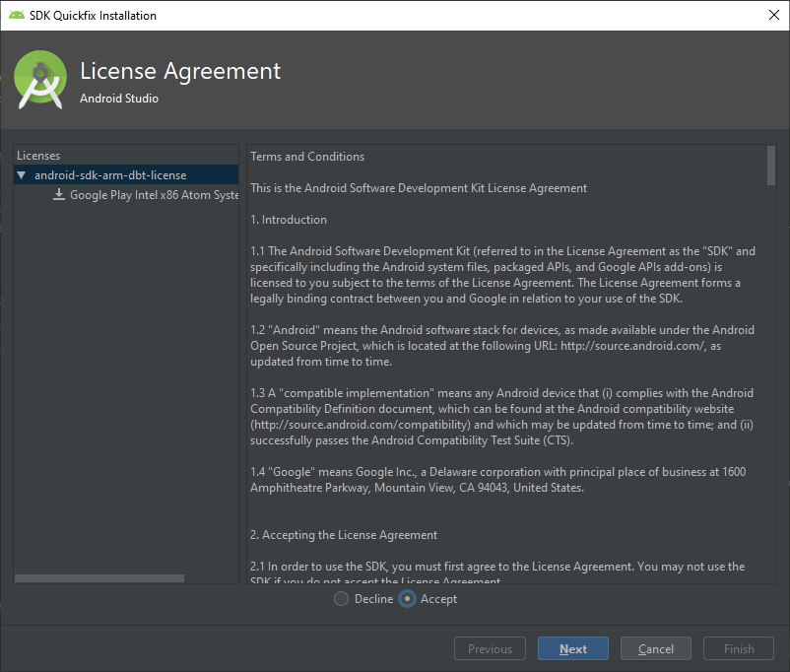Click the Android Studio logo icon
790x672 pixels.
(40, 80)
